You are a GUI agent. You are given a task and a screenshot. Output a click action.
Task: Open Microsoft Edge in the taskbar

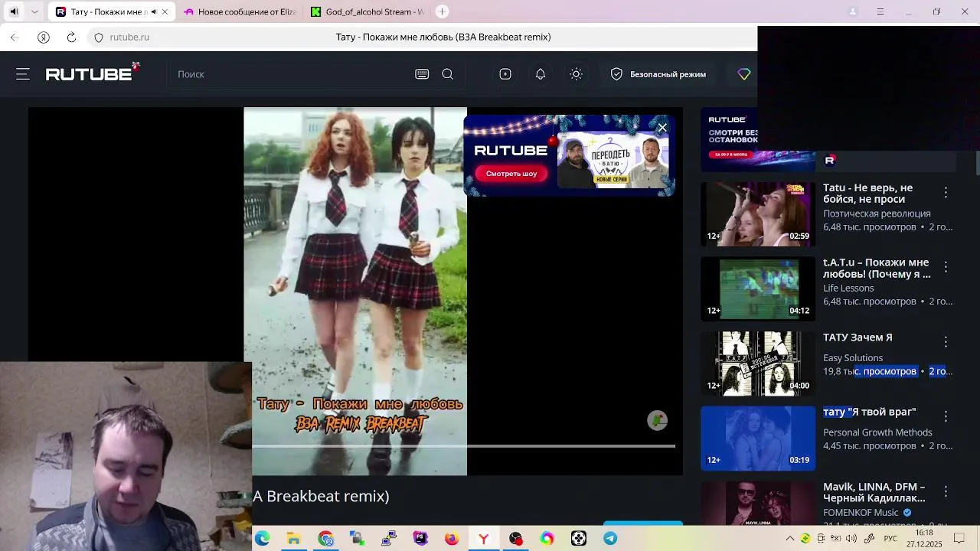[x=263, y=539]
